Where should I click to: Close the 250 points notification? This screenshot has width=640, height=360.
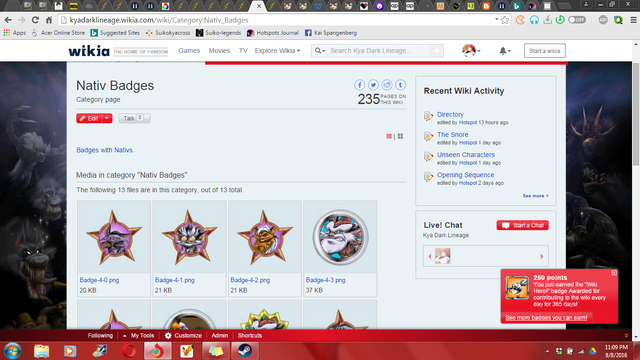pos(614,273)
